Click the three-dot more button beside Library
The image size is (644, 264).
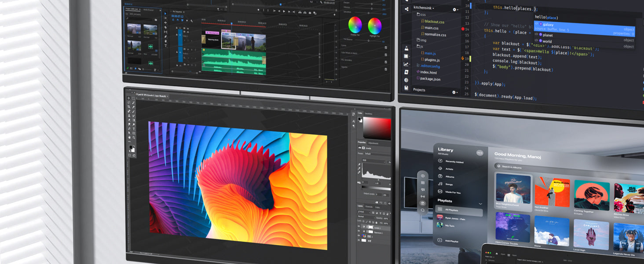coord(479,153)
